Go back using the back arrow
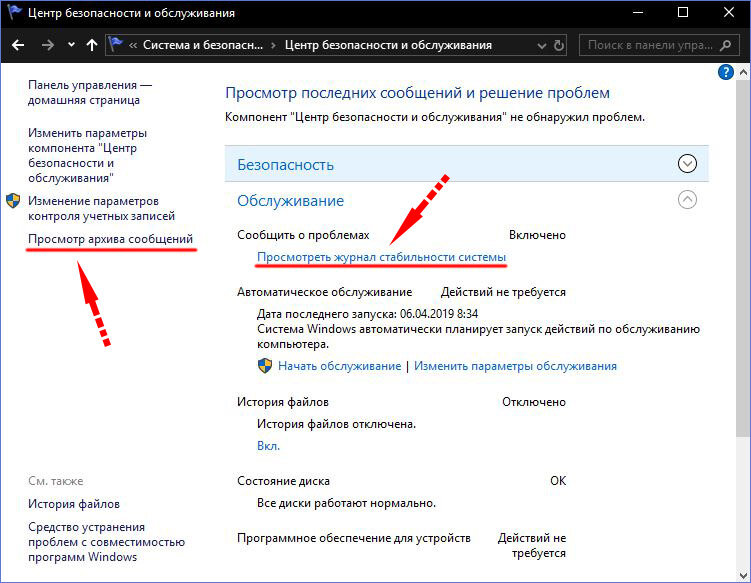 (x=18, y=46)
